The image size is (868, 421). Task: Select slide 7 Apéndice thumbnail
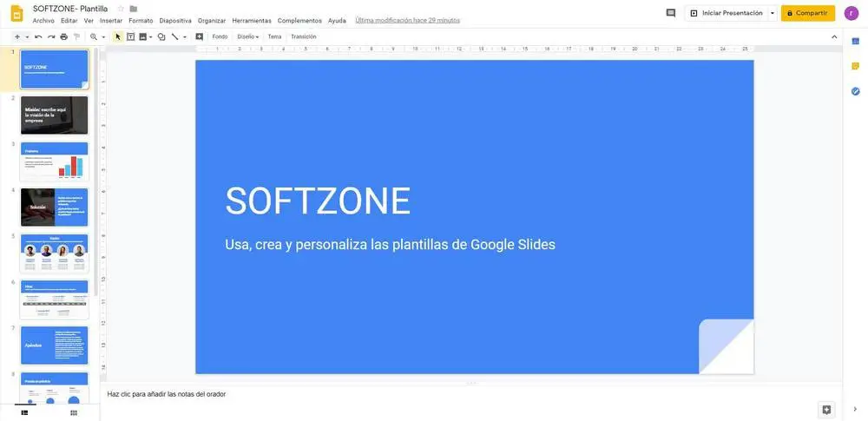(x=54, y=345)
